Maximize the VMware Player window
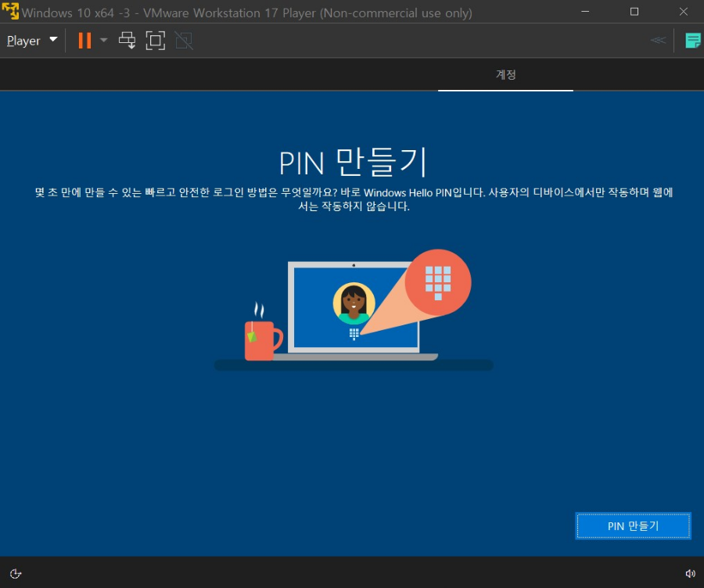704x588 pixels. coord(634,12)
